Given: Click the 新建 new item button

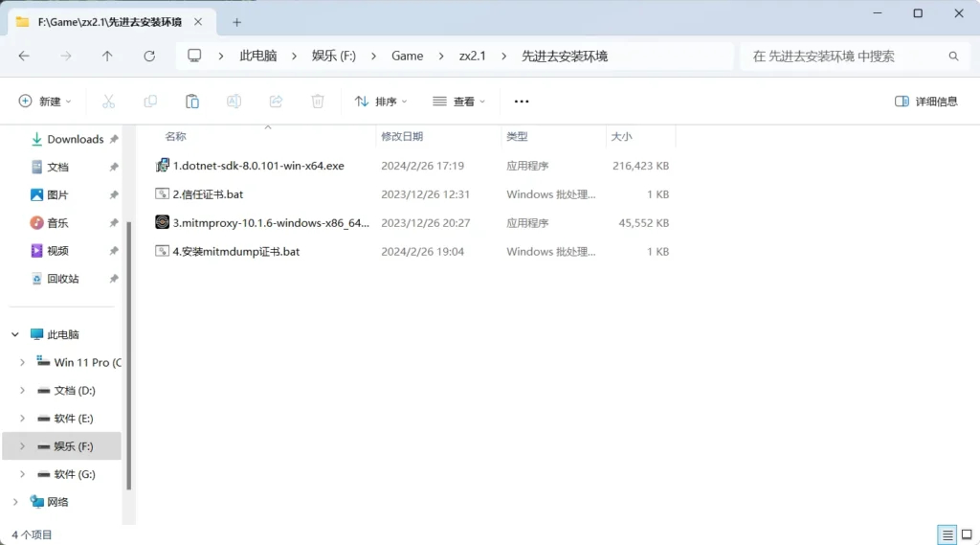Looking at the screenshot, I should (x=45, y=102).
